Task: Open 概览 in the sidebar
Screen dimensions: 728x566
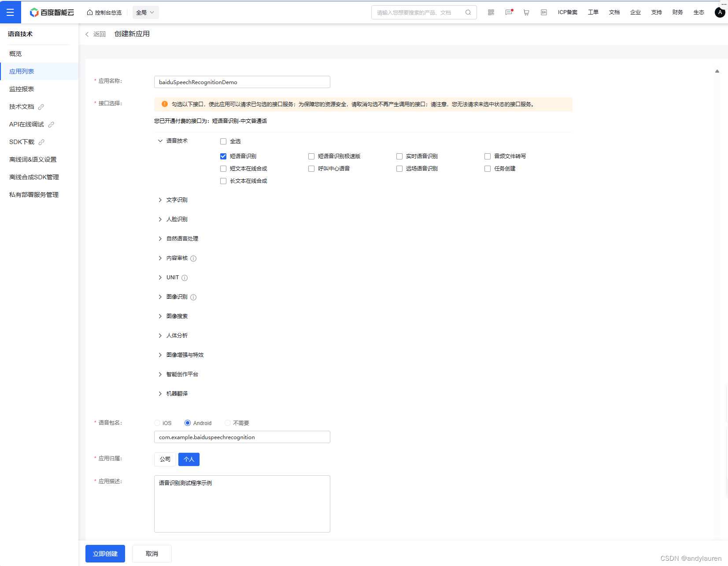Action: pos(39,54)
